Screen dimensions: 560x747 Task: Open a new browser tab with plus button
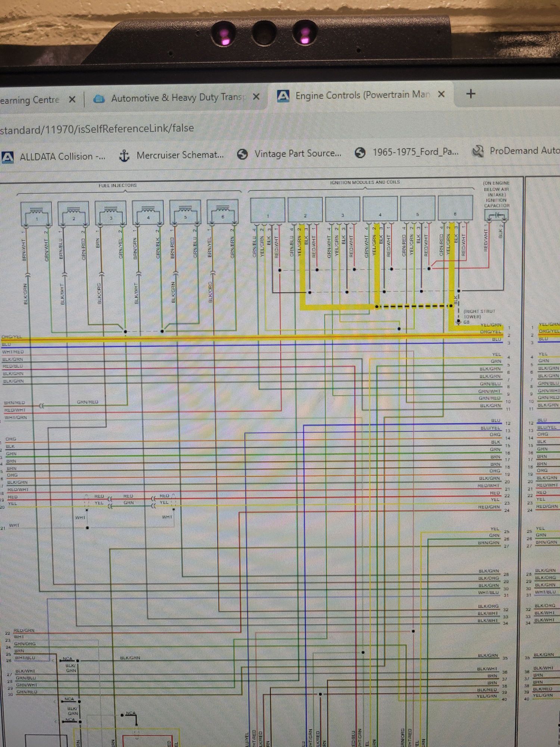[x=471, y=94]
